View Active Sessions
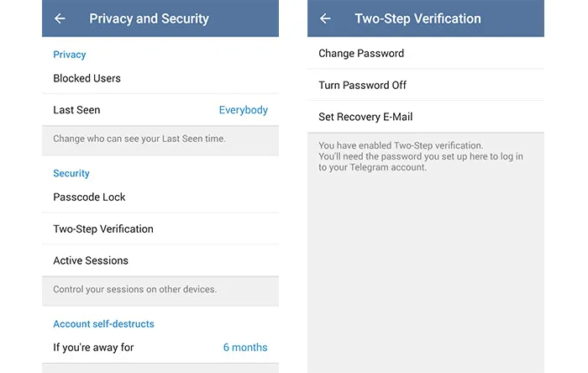The height and width of the screenshot is (373, 588). tap(91, 261)
